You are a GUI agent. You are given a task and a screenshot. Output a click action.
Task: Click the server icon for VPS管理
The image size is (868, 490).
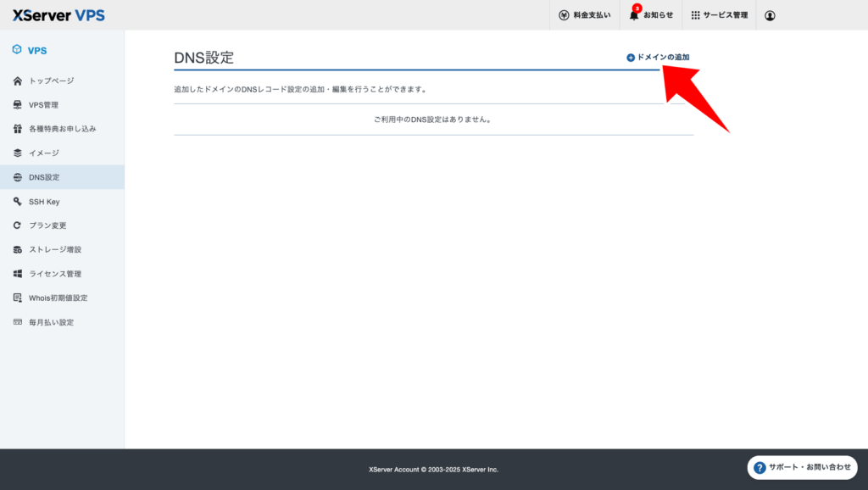[x=18, y=104]
